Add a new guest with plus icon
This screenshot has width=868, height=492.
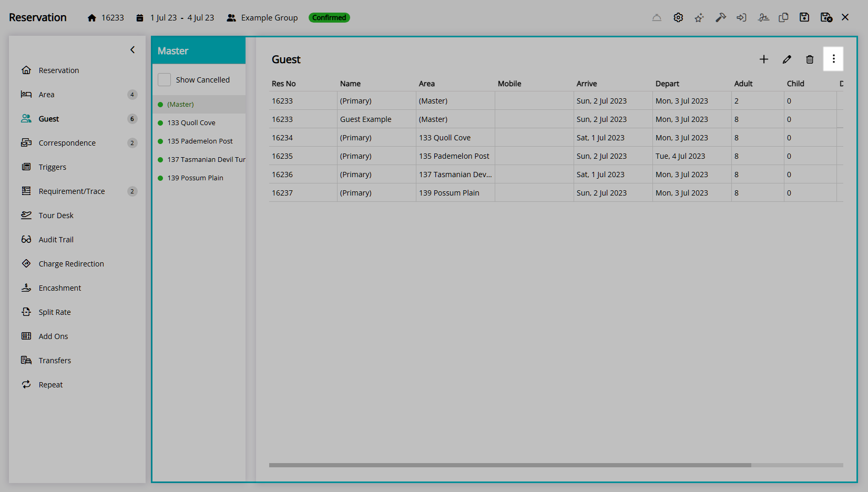(x=764, y=59)
